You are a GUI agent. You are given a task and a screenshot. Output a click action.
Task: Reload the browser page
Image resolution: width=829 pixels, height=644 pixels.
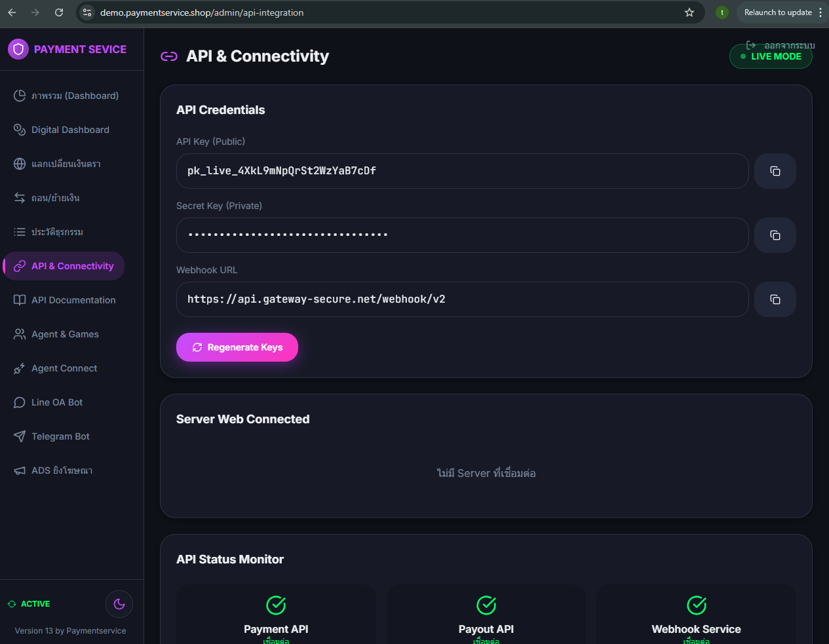click(x=59, y=12)
